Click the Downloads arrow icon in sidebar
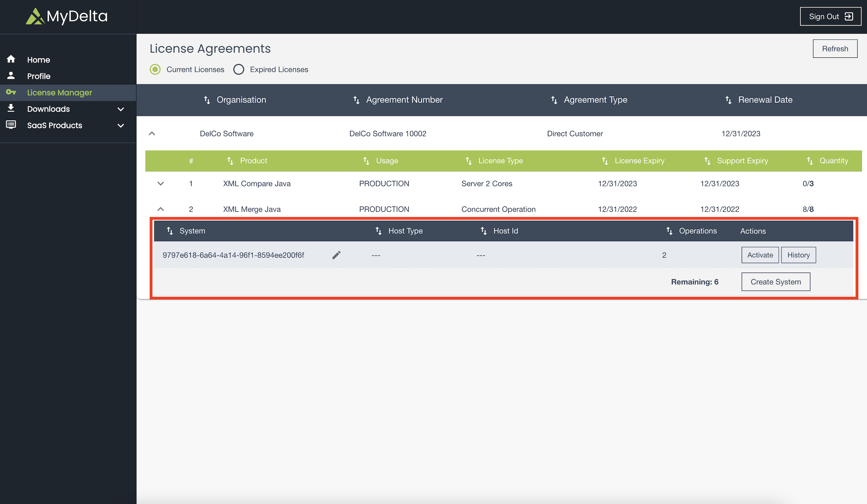This screenshot has height=504, width=867. [11, 108]
